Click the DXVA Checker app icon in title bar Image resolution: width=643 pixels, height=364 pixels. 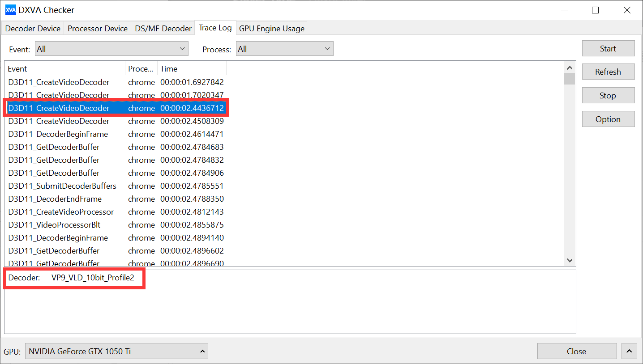click(x=10, y=9)
